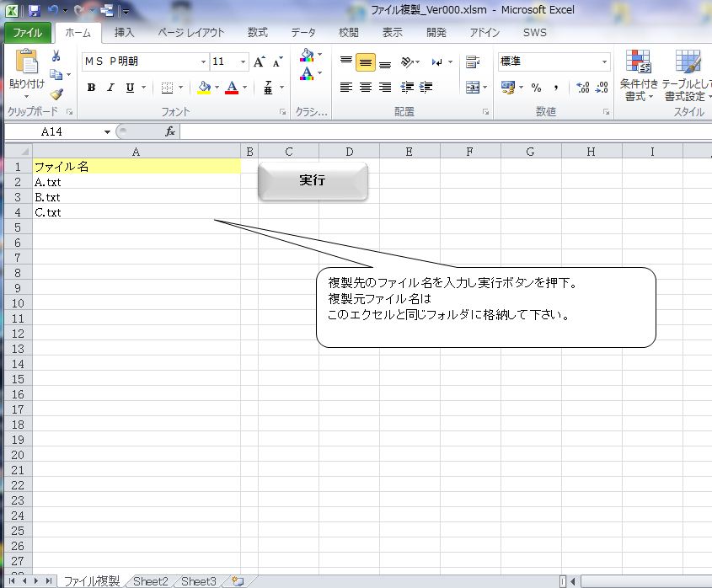Click the Cut scissors icon
Screen dimensions: 712x588
(x=56, y=56)
